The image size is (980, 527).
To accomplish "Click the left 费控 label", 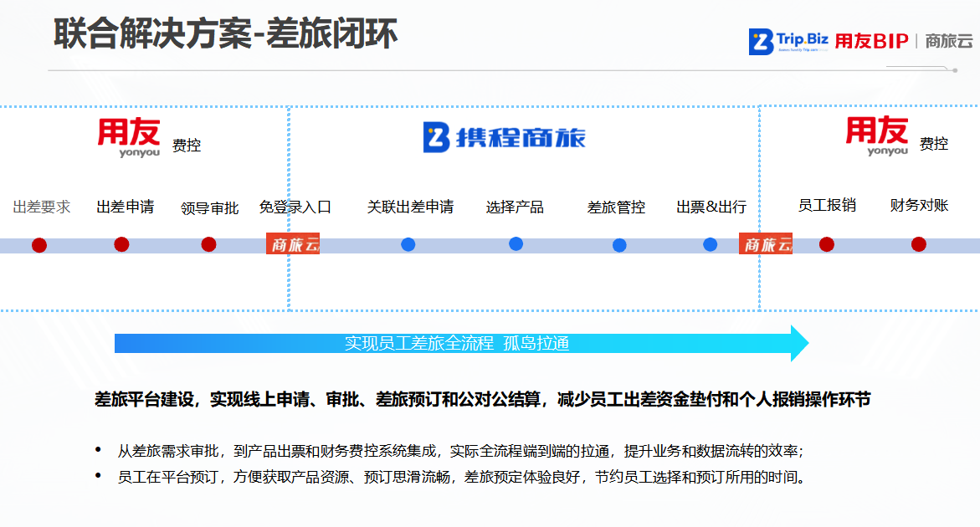I will pyautogui.click(x=187, y=146).
